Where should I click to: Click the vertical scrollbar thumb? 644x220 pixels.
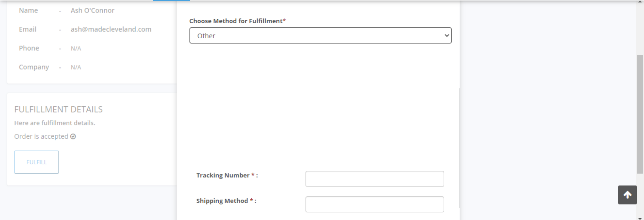(640, 113)
